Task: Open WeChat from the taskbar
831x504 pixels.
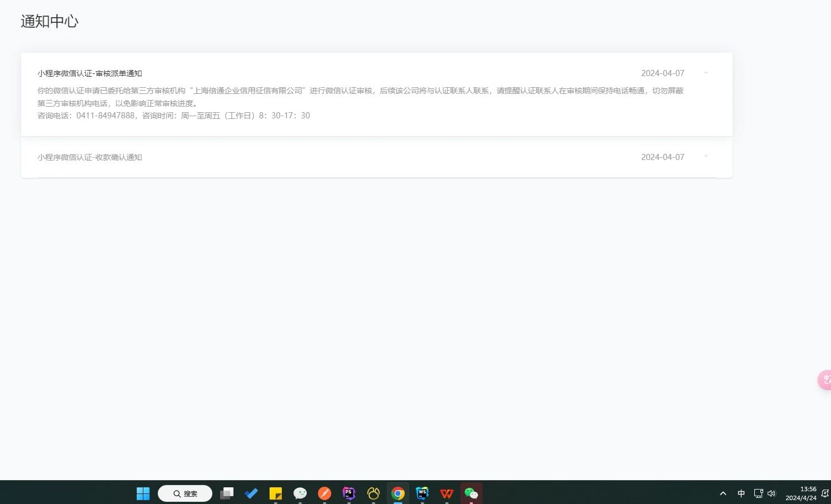Action: click(x=471, y=493)
